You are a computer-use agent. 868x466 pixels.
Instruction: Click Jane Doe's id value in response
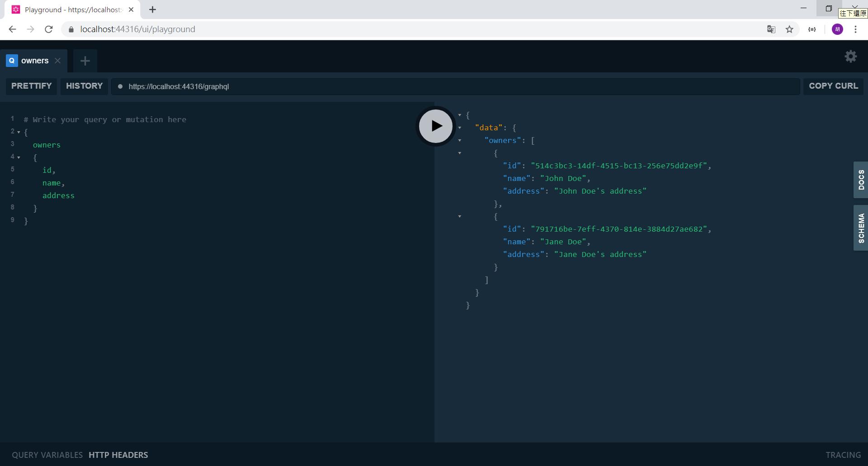[619, 229]
